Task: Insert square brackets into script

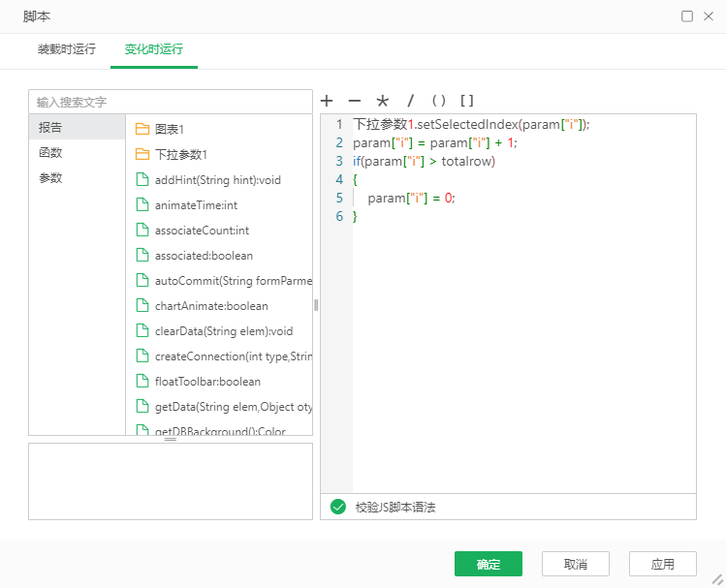Action: point(467,101)
